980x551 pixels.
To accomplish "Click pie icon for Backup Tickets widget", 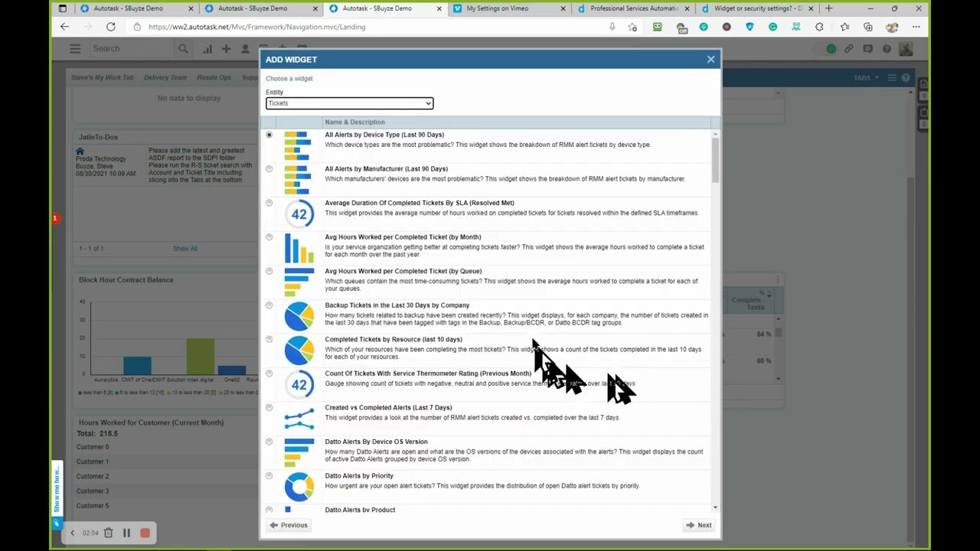I will (x=299, y=317).
